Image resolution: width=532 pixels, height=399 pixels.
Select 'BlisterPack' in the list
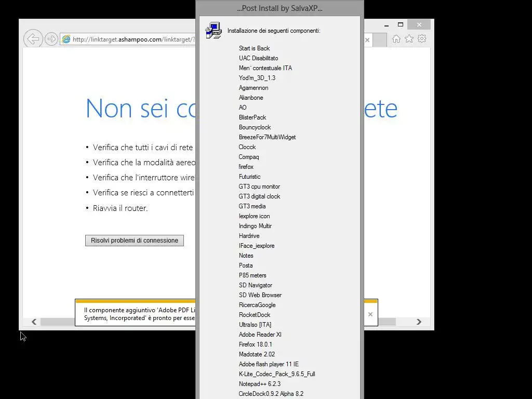click(252, 117)
